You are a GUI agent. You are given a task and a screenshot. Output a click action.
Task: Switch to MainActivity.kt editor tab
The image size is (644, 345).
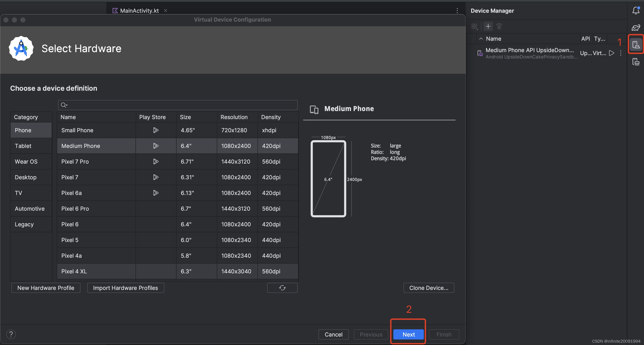click(x=139, y=11)
